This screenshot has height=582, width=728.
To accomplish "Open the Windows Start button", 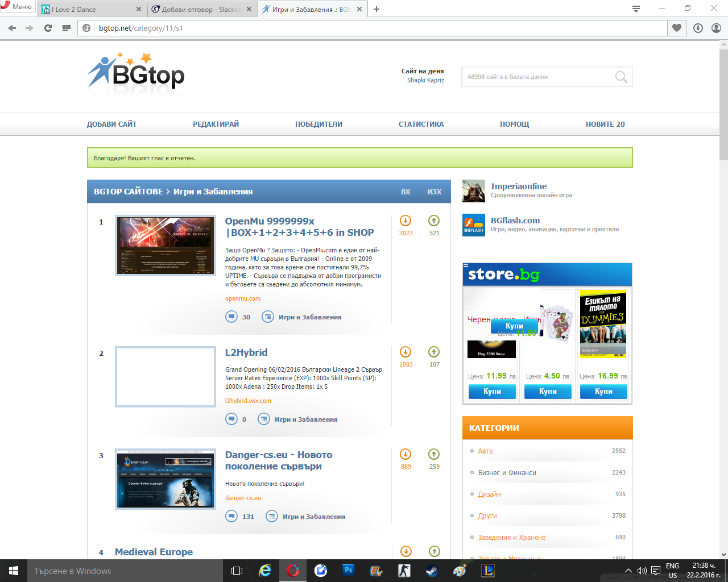I will 14,571.
